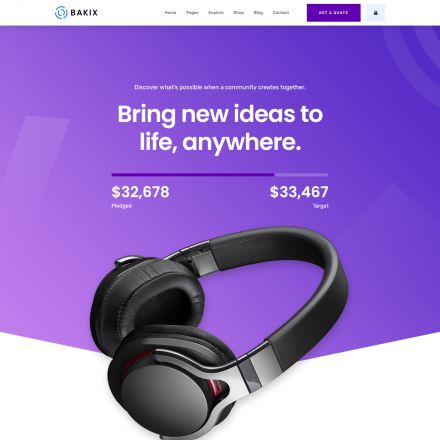Click the 'Discover what's possible' tagline
The image size is (440, 440).
[x=220, y=87]
